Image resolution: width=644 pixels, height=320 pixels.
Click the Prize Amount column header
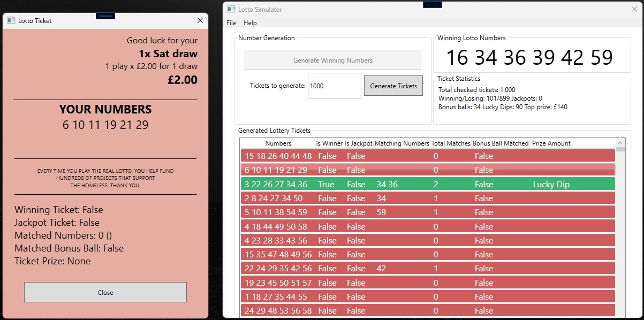pos(551,143)
